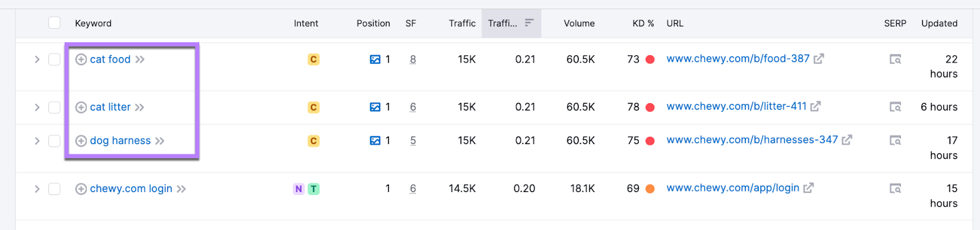Click SF count 8 in cat food row
This screenshot has width=980, height=230.
coord(413,59)
